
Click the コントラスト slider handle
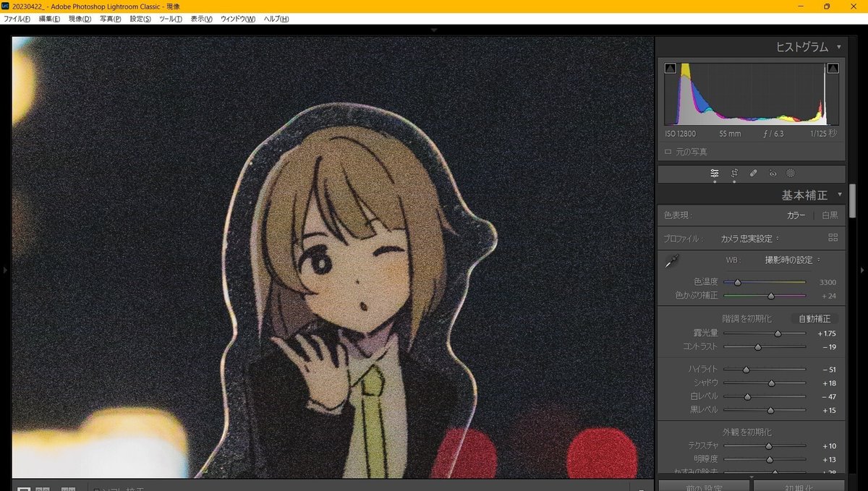[x=757, y=347]
